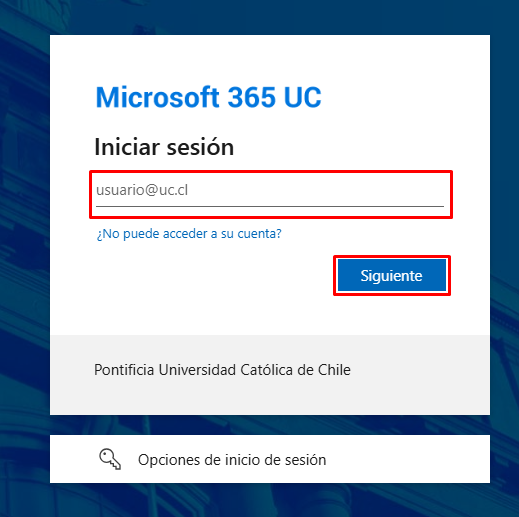Viewport: 519px width, 517px height.
Task: Click the word Chile in the footer
Action: click(334, 370)
